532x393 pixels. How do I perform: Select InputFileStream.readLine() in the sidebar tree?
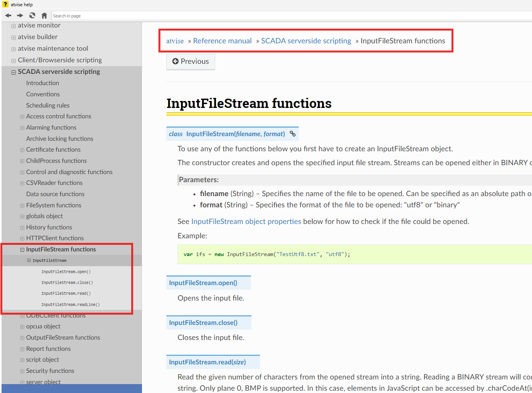(71, 304)
